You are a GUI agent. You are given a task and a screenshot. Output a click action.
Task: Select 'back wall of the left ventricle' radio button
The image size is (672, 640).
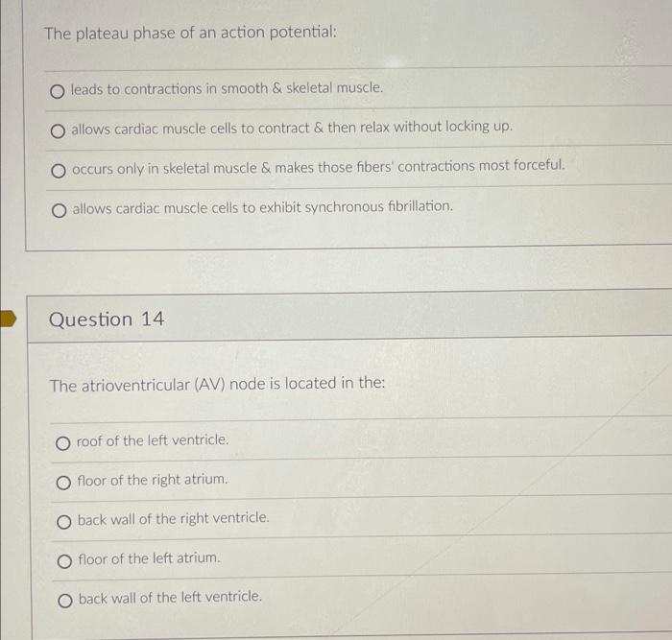point(65,601)
